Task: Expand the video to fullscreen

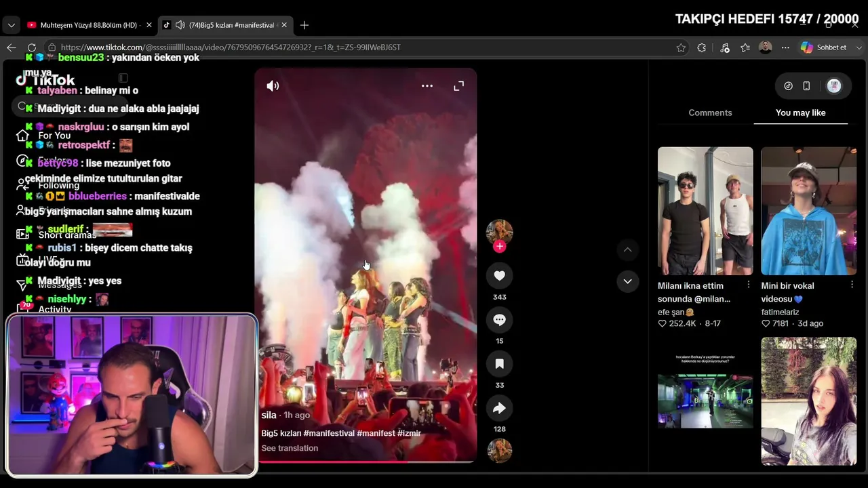Action: coord(459,86)
